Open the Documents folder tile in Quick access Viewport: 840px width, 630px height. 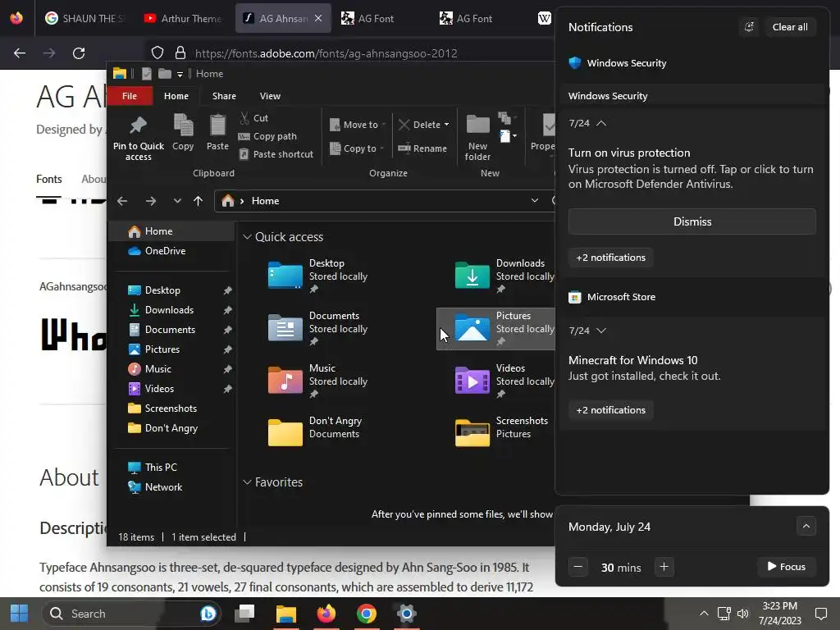click(317, 328)
